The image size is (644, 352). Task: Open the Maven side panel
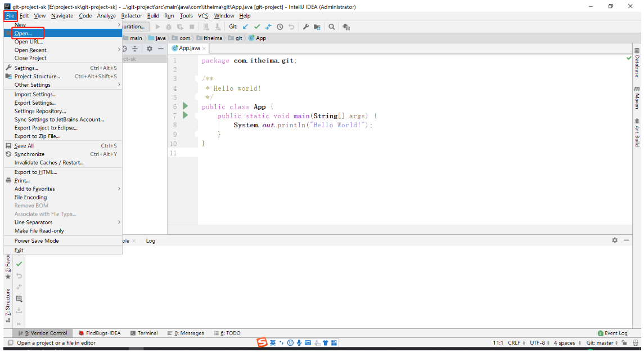(x=637, y=97)
